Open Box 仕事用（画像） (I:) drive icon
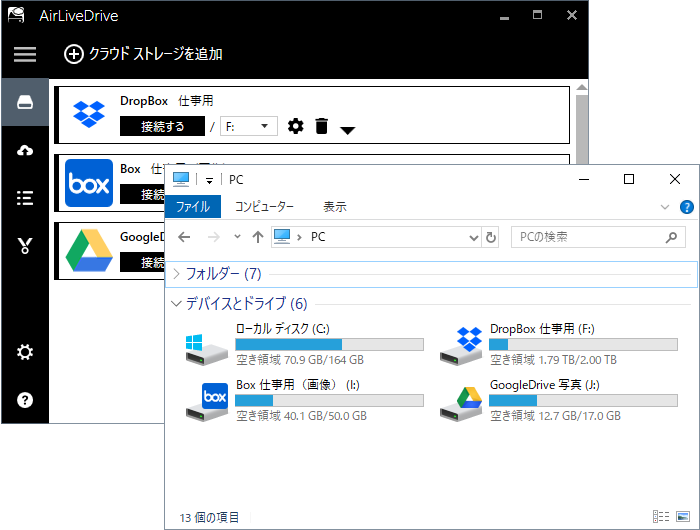Image resolution: width=700 pixels, height=530 pixels. click(x=207, y=402)
